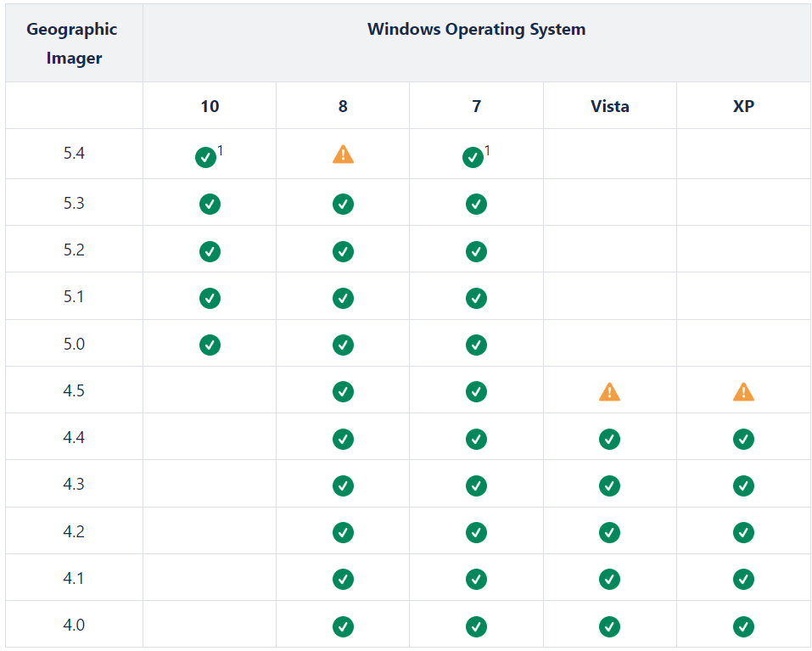Click version label 5.4
The image size is (812, 651).
point(74,154)
